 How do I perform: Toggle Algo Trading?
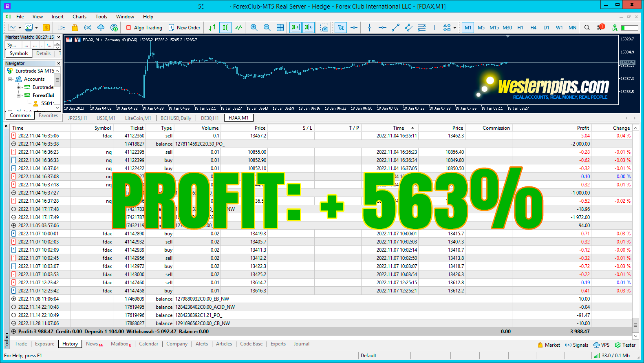[x=144, y=28]
